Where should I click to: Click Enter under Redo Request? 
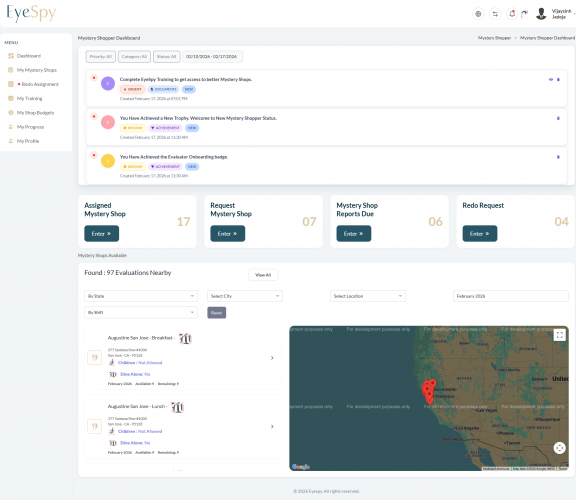(x=479, y=234)
